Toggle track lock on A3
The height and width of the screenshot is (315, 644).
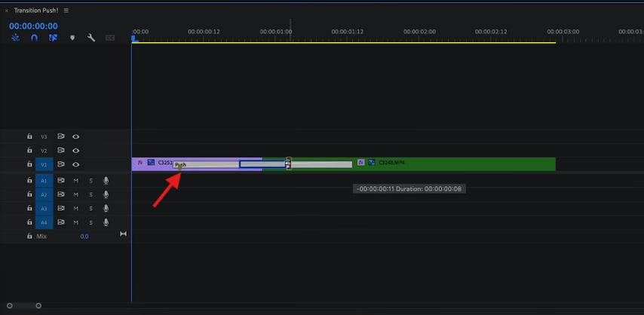pyautogui.click(x=29, y=208)
